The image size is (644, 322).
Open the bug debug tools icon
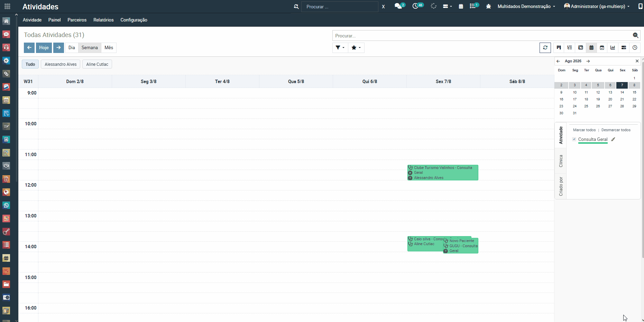(x=488, y=7)
